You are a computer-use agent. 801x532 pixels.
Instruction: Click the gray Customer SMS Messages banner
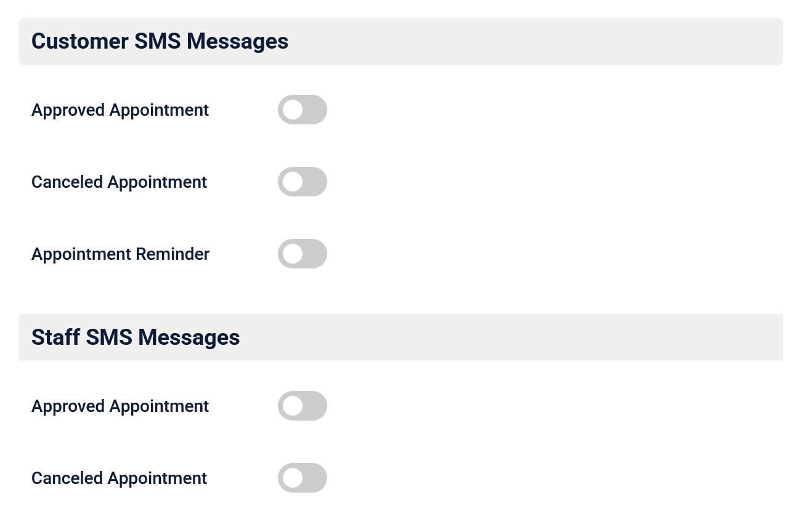coord(400,41)
